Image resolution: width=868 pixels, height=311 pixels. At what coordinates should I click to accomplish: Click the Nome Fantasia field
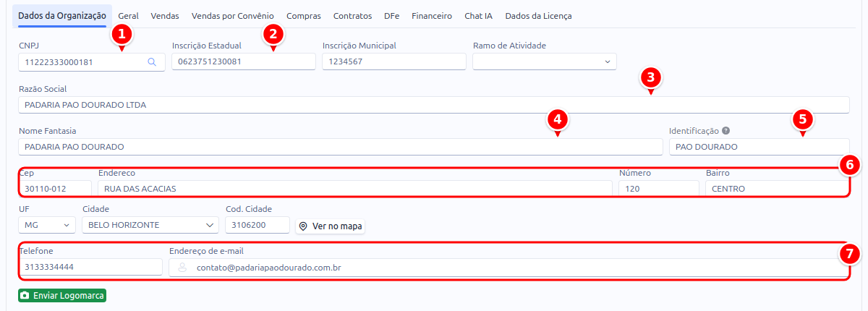[341, 147]
